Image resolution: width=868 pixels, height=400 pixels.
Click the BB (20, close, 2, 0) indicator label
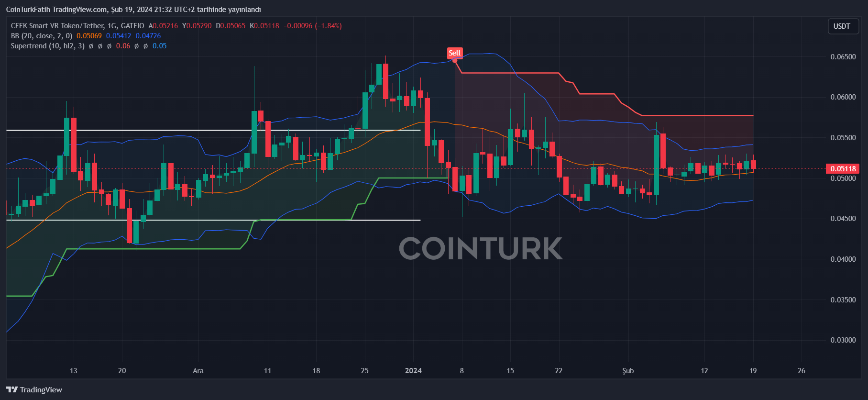click(42, 36)
